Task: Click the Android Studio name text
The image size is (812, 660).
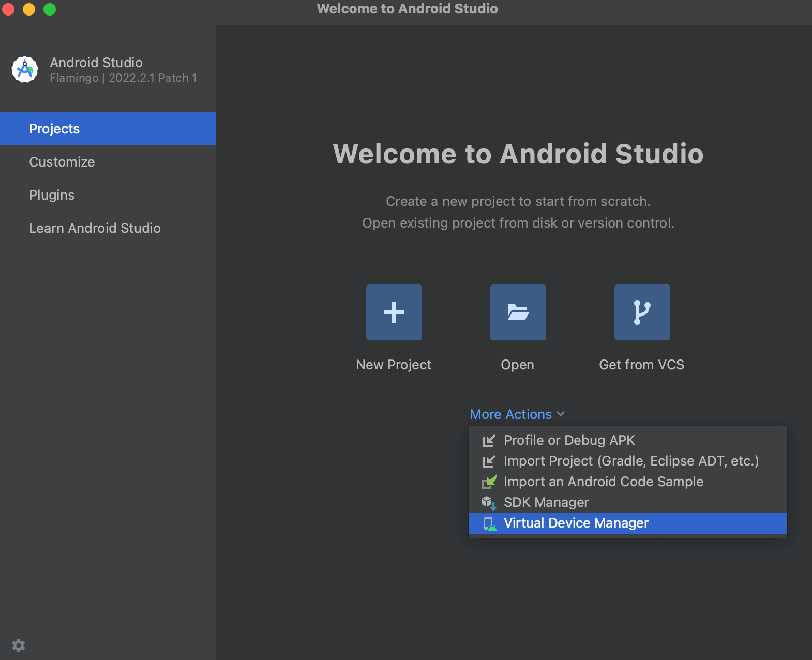Action: coord(96,63)
